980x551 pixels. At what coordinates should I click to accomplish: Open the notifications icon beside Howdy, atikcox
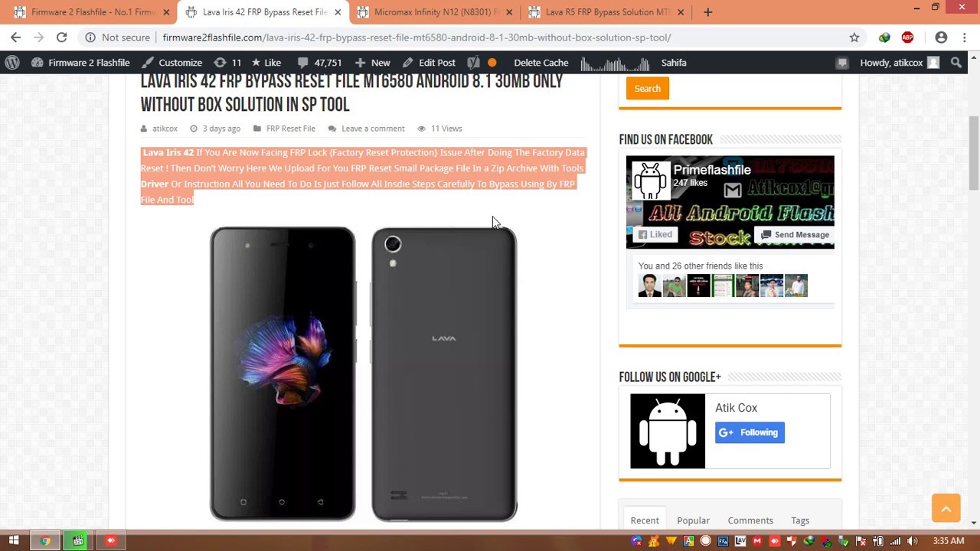[842, 63]
